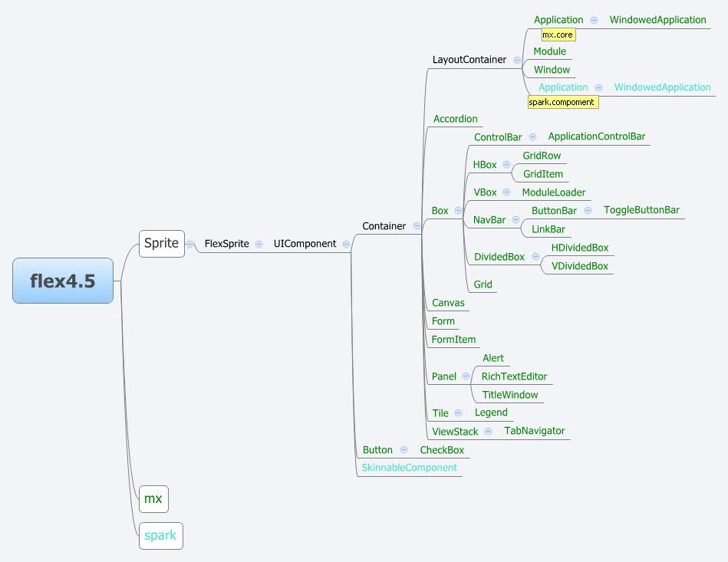Click the spark.compoment yellow note
Image resolution: width=728 pixels, height=562 pixels.
pyautogui.click(x=562, y=101)
